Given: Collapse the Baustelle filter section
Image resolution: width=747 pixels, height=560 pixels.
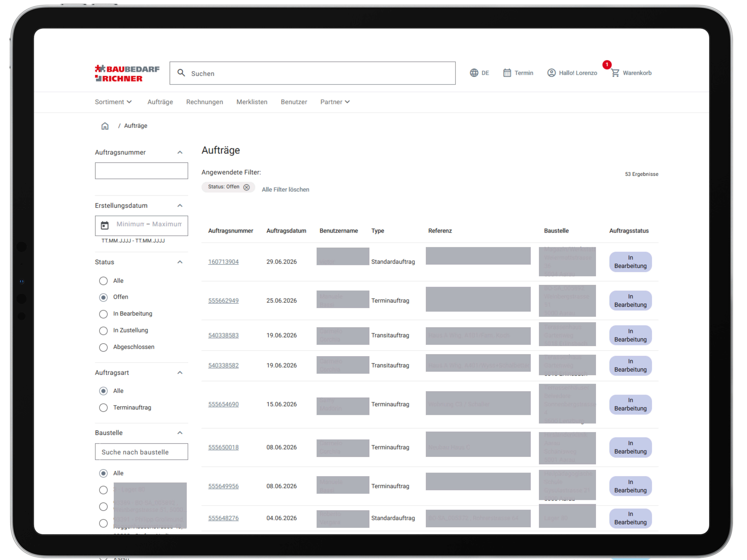Looking at the screenshot, I should pos(180,433).
